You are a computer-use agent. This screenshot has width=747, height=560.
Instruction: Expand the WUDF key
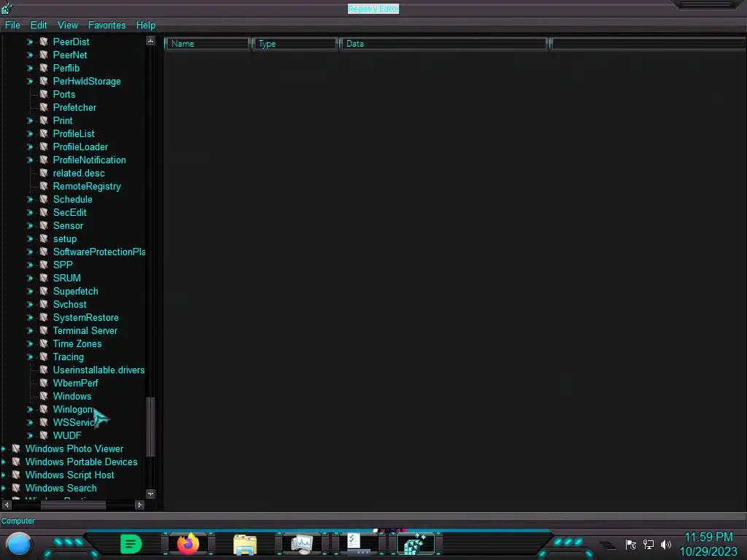coord(29,435)
